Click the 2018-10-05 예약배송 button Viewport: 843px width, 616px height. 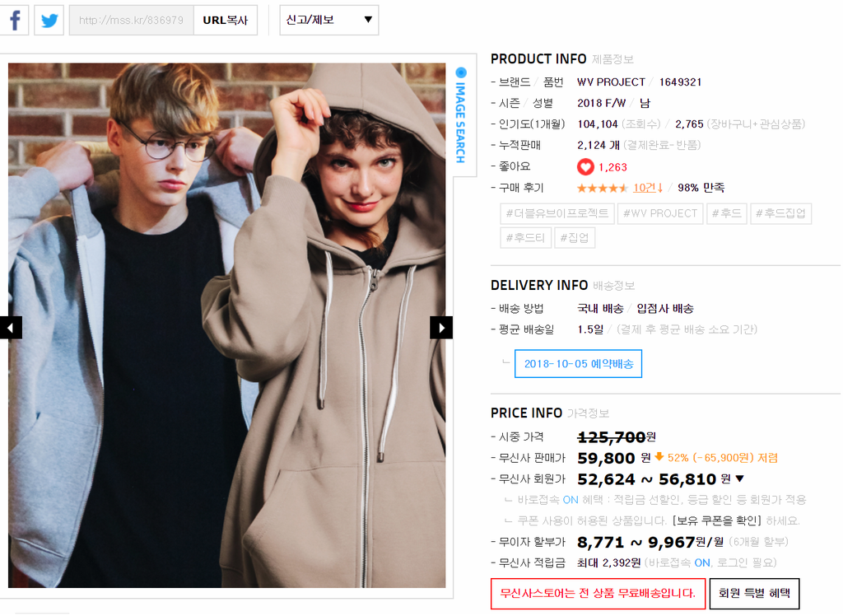click(579, 364)
